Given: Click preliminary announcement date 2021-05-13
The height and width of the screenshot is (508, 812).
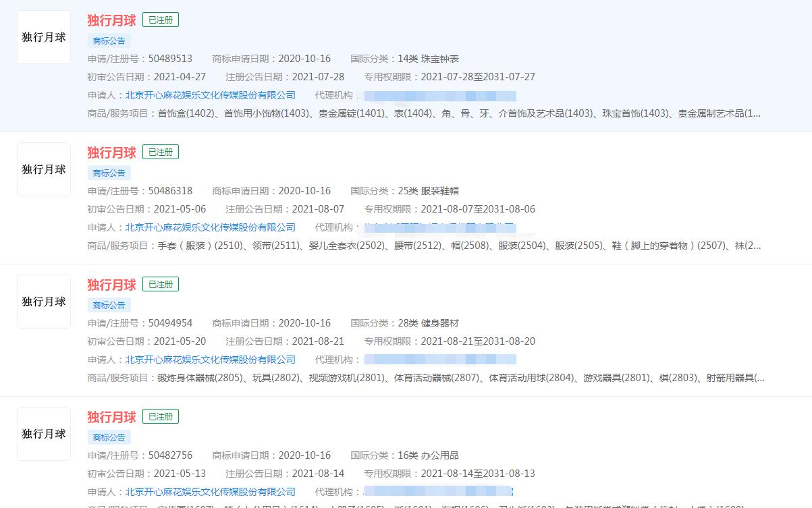Looking at the screenshot, I should click(180, 474).
